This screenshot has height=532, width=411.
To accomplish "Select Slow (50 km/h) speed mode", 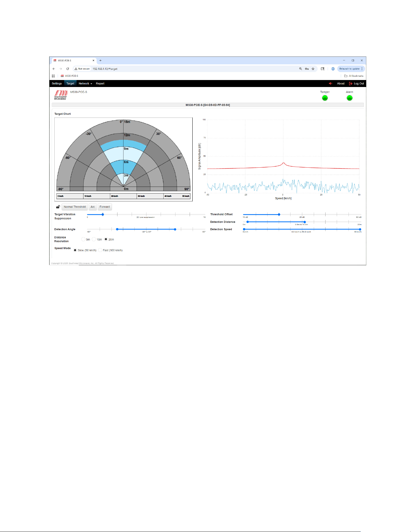I will click(75, 250).
